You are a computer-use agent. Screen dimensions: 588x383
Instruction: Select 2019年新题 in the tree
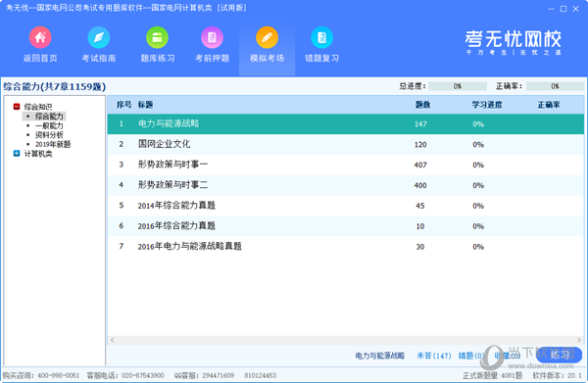coord(53,144)
